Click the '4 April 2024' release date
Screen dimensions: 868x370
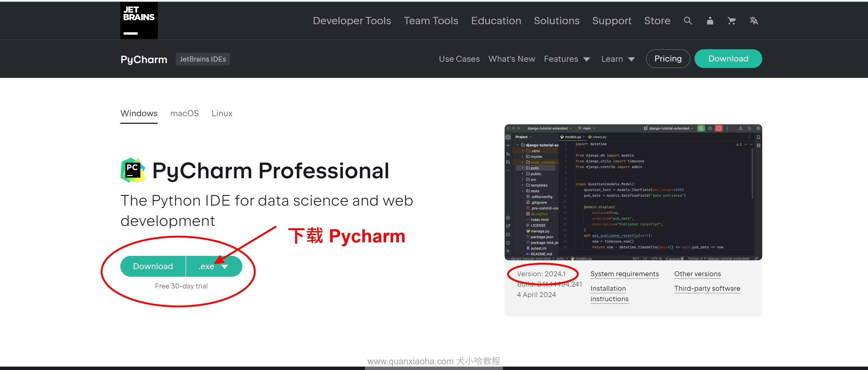tap(536, 294)
